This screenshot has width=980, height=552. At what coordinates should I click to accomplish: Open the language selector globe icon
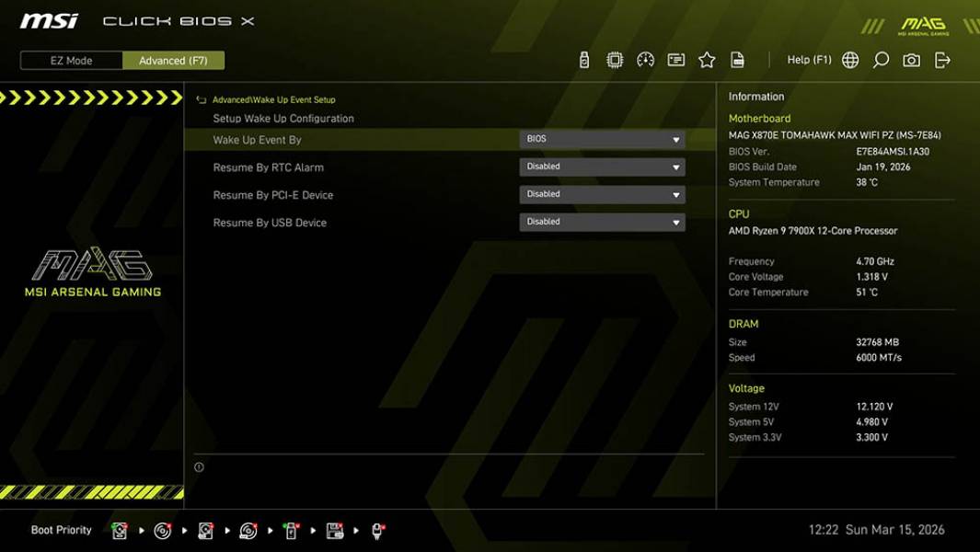pyautogui.click(x=850, y=59)
